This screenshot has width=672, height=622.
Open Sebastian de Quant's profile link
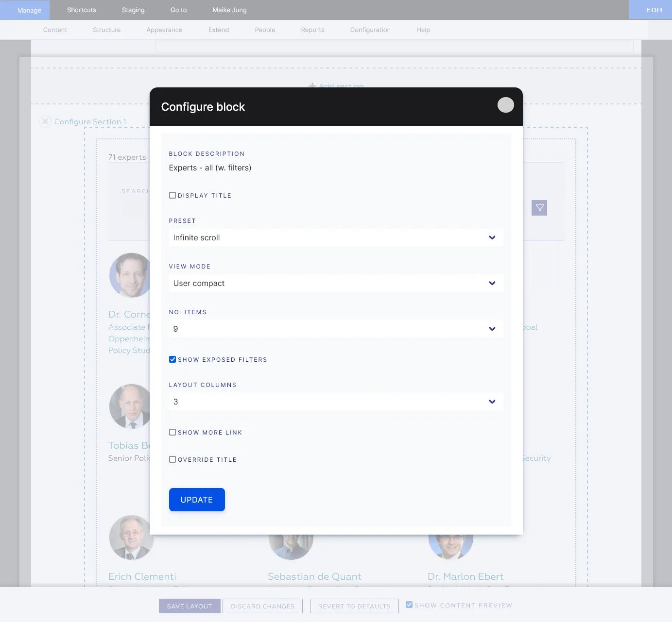click(x=314, y=576)
